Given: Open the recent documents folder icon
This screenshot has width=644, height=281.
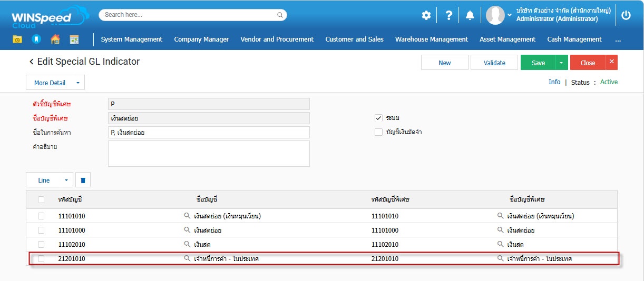Looking at the screenshot, I should 17,39.
